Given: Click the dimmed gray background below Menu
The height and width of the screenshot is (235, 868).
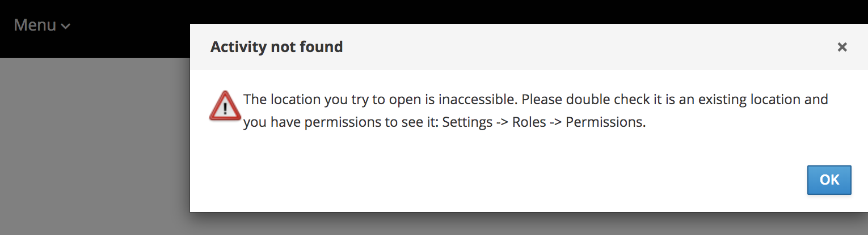Looking at the screenshot, I should coord(91,147).
